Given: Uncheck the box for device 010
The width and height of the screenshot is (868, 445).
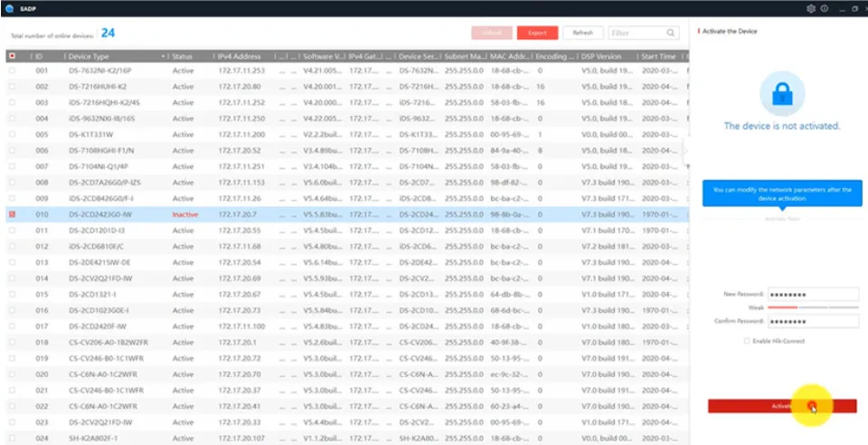Looking at the screenshot, I should pyautogui.click(x=12, y=214).
